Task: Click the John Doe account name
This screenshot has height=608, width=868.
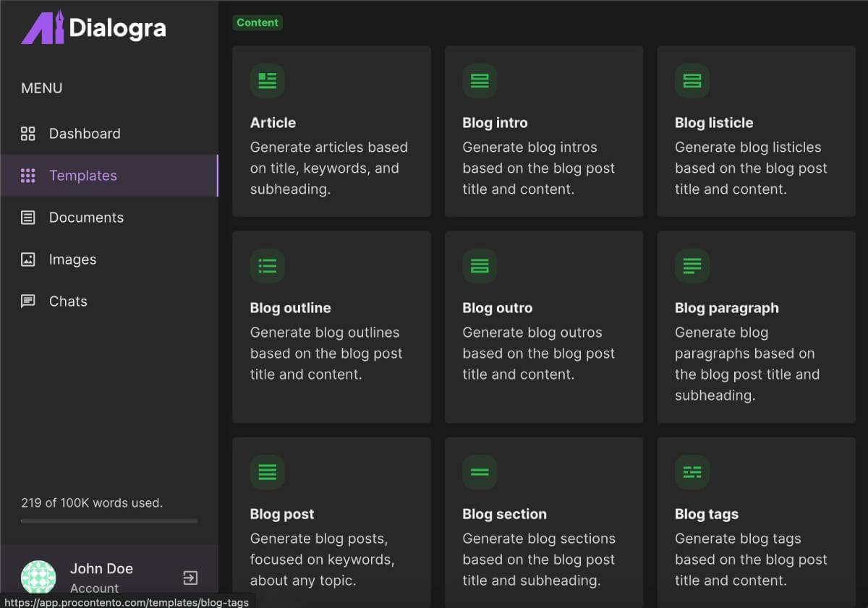Action: 101,569
